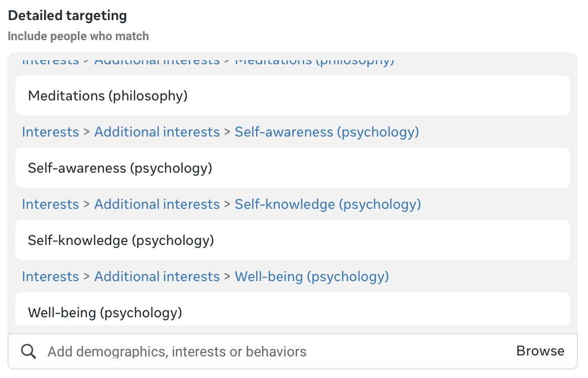The width and height of the screenshot is (588, 378).
Task: Click the Browse button
Action: coord(540,351)
